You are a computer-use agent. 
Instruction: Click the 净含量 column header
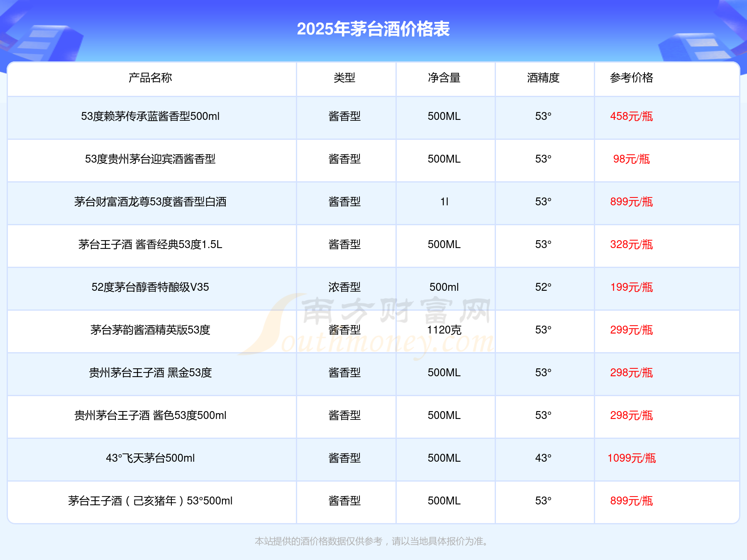click(x=444, y=78)
